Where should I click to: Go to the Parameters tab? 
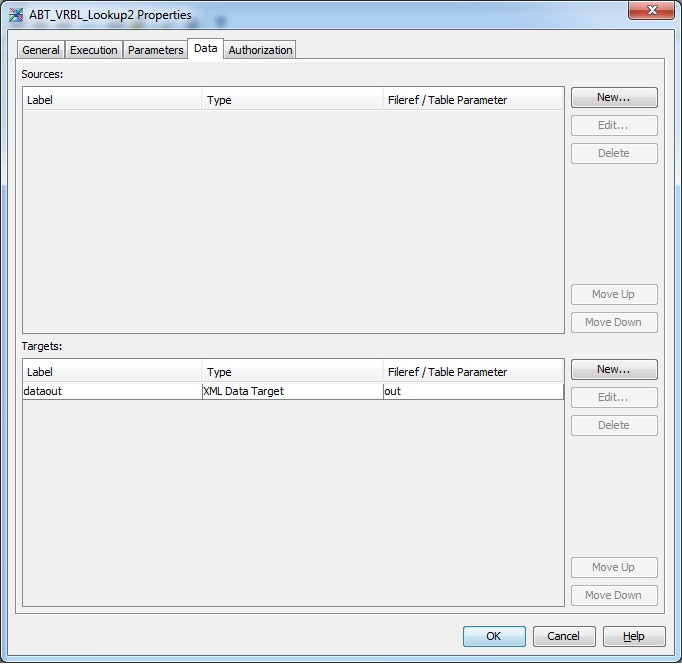pyautogui.click(x=155, y=50)
